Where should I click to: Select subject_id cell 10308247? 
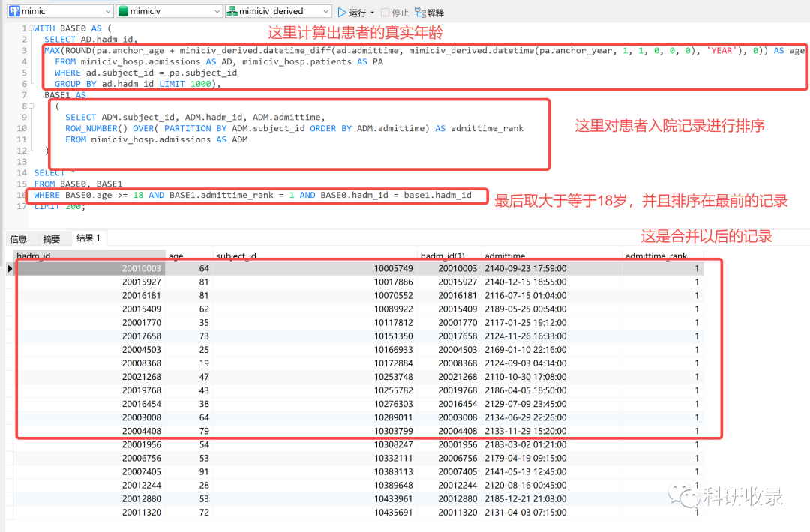pos(314,445)
